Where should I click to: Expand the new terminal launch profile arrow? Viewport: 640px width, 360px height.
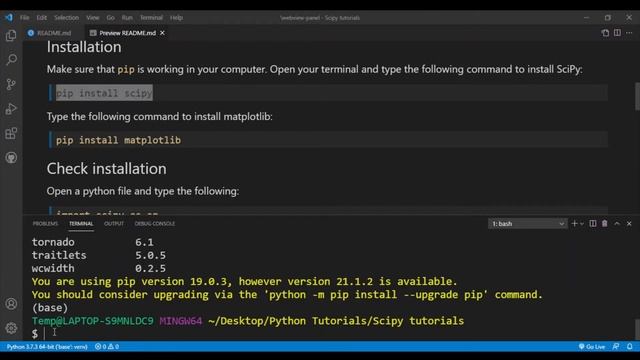coord(582,224)
